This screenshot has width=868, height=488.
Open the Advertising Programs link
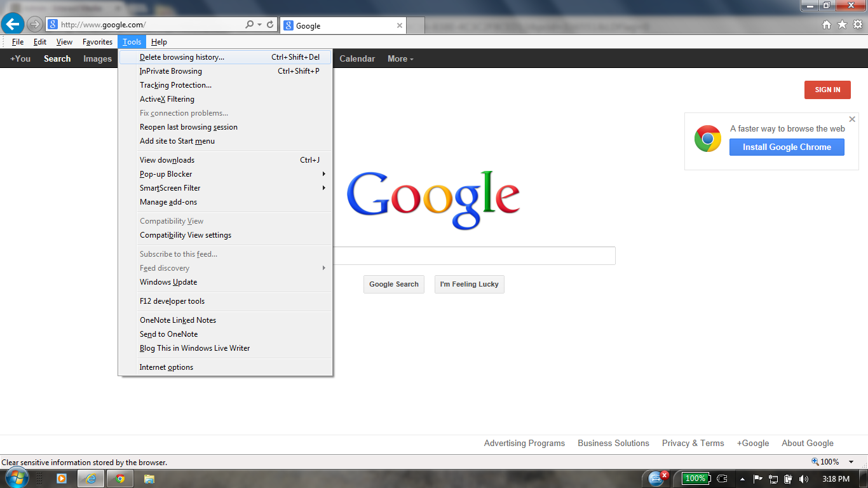(x=524, y=444)
